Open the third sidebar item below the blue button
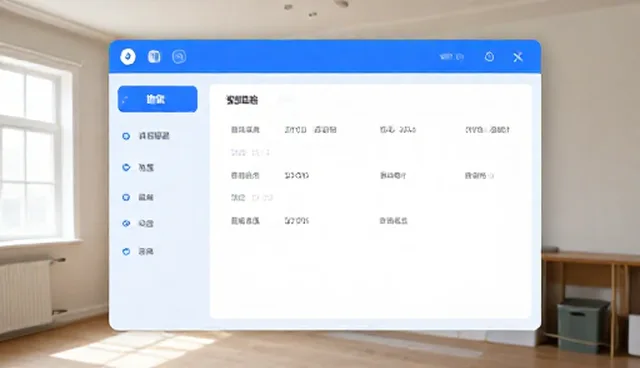This screenshot has width=640, height=368. [x=138, y=197]
